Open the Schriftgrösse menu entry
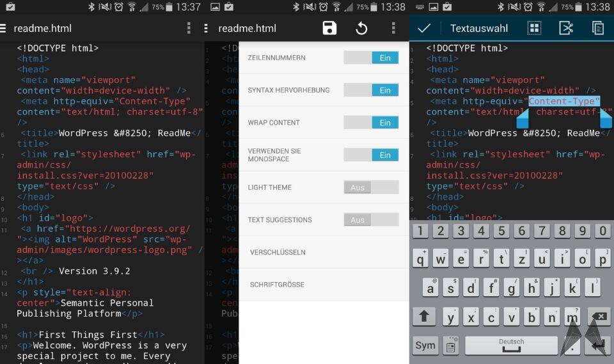 tap(324, 285)
